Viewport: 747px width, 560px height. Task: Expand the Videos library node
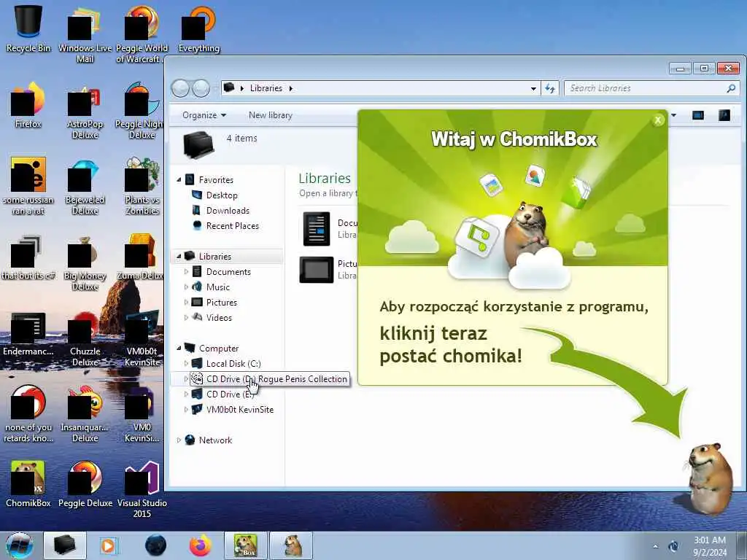186,317
